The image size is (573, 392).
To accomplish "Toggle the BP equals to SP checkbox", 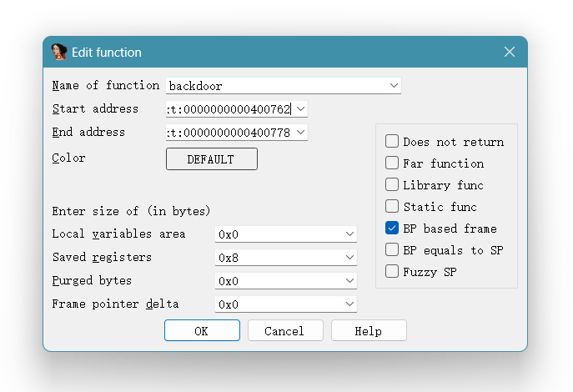I will [392, 250].
